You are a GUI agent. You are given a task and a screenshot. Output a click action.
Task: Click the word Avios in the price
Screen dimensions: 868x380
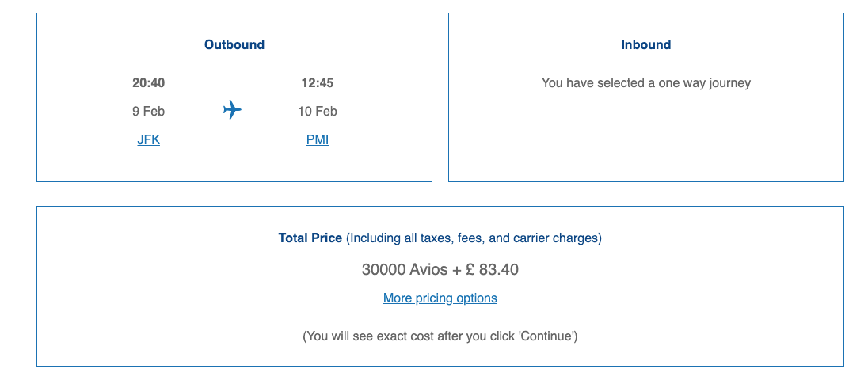tap(428, 269)
